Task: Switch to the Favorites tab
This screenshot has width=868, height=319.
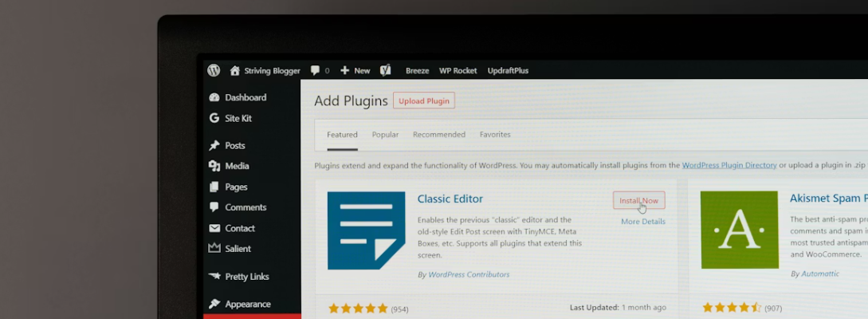Action: click(495, 135)
